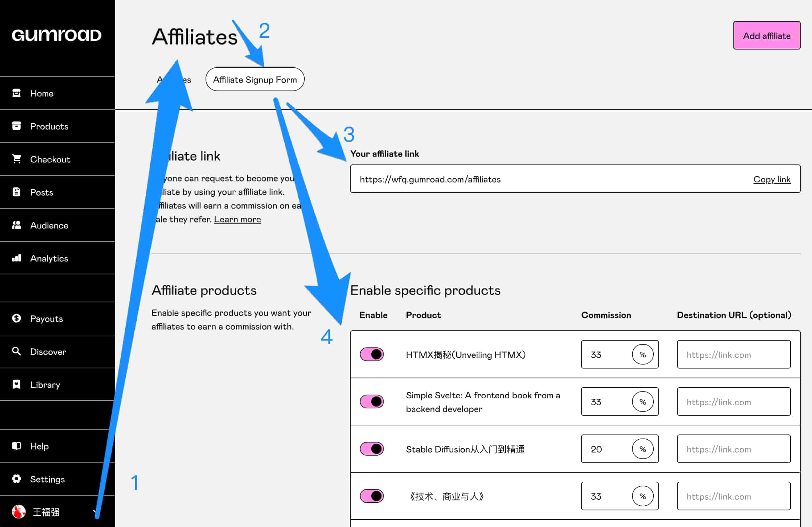Select the Affiliate Signup Form tab
812x527 pixels.
(255, 79)
